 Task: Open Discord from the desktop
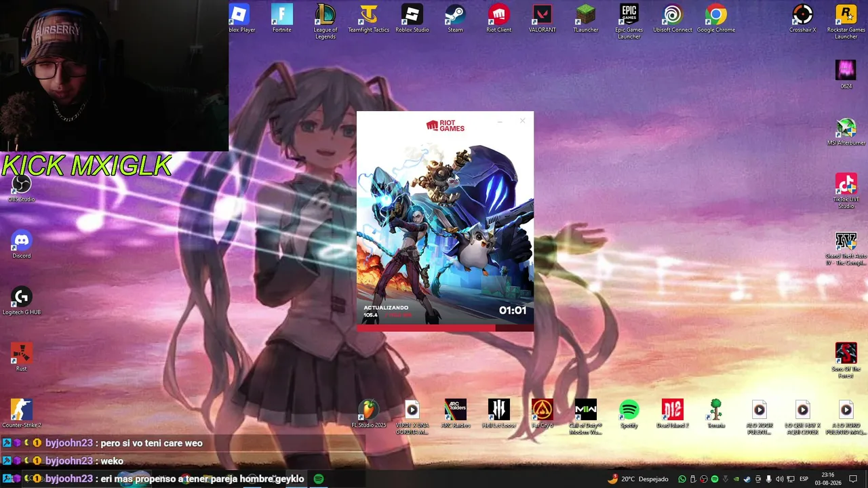pyautogui.click(x=21, y=244)
